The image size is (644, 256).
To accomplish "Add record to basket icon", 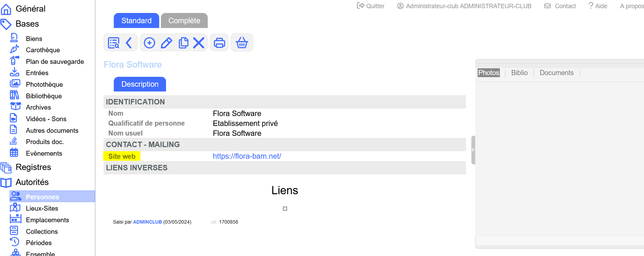I will point(242,43).
